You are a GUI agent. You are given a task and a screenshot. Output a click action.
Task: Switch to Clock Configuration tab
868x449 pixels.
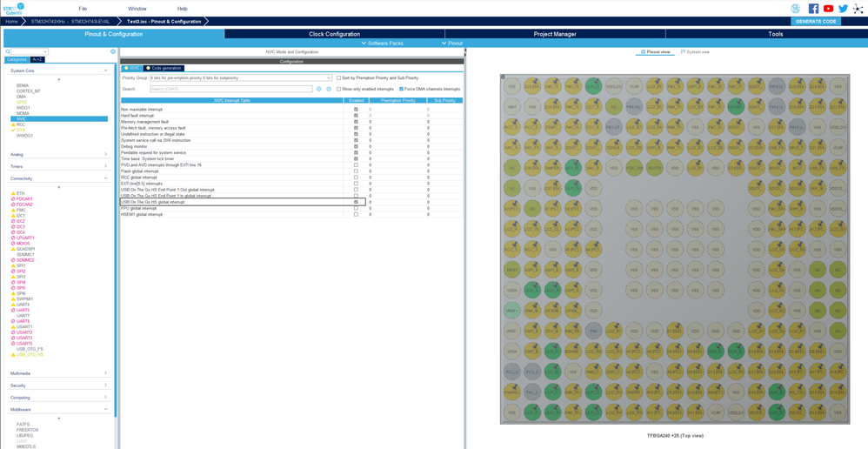(x=334, y=34)
